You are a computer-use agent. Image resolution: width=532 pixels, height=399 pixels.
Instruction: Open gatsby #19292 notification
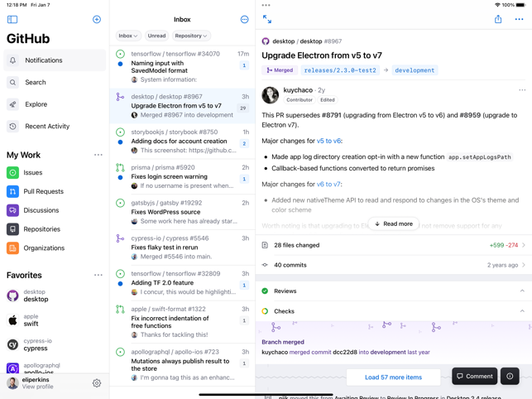(182, 212)
